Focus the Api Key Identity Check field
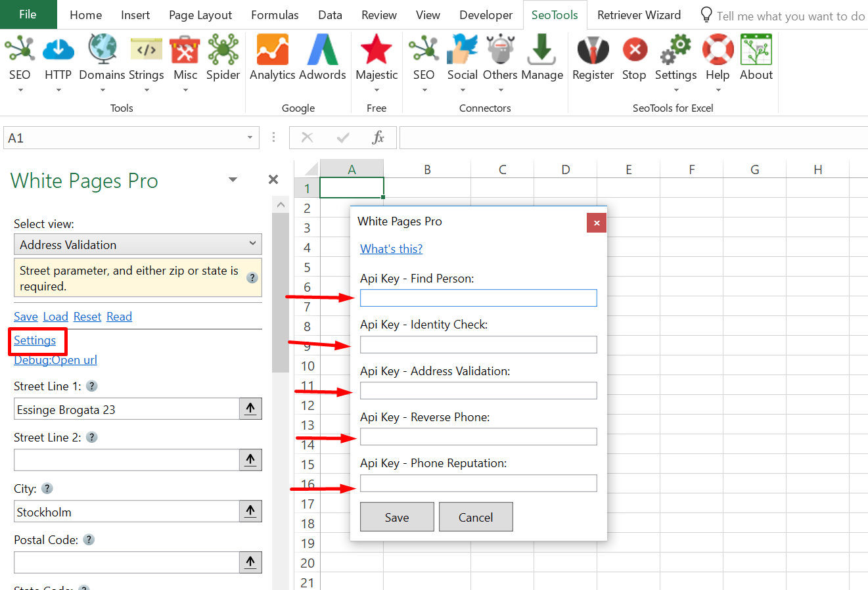The image size is (868, 590). click(x=478, y=344)
